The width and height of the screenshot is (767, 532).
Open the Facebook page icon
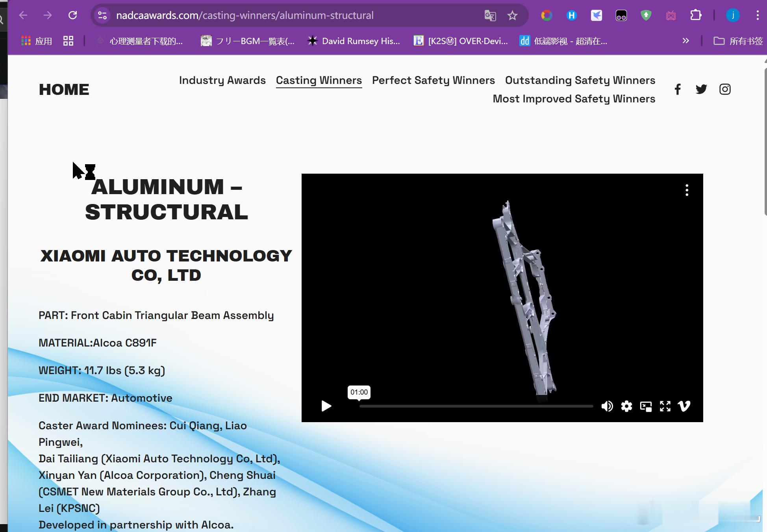(x=677, y=89)
